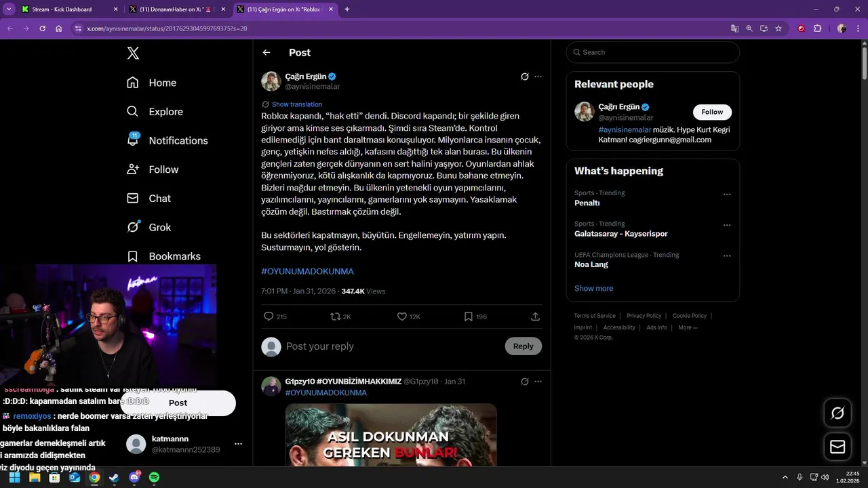The height and width of the screenshot is (488, 868).
Task: Reload the page
Action: (x=42, y=28)
